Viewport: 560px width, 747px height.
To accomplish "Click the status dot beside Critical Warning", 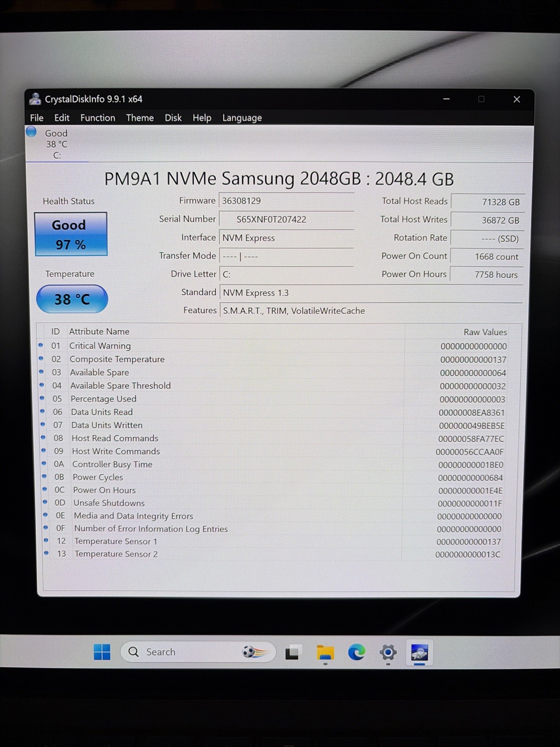I will coord(41,345).
